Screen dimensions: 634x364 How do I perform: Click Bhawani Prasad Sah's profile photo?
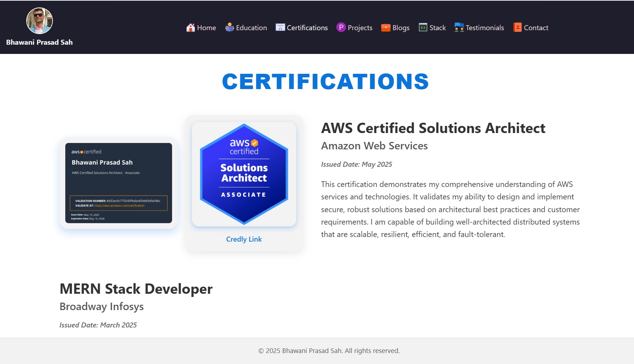tap(39, 20)
